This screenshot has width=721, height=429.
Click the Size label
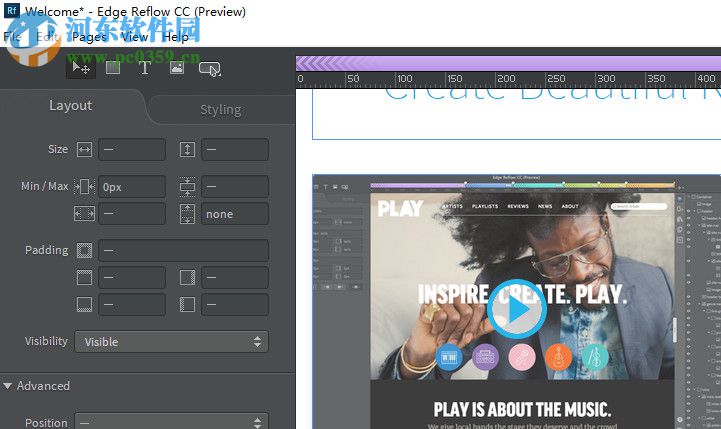point(58,149)
